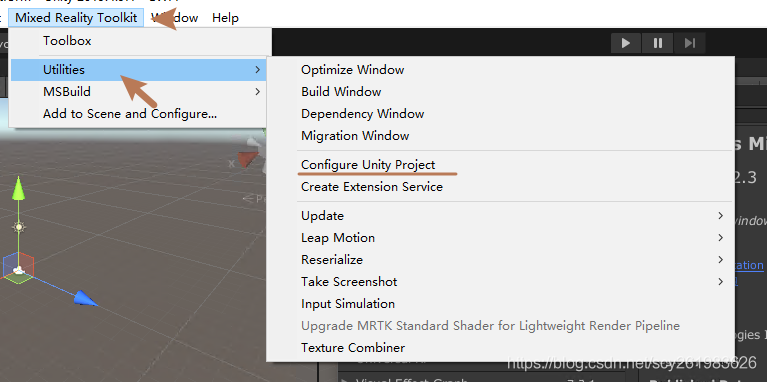The image size is (767, 382).
Task: Expand the MSBuild submenu arrow
Action: coord(258,91)
